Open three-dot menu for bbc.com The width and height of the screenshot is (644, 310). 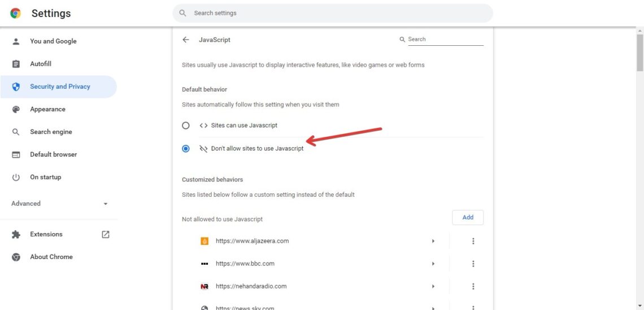coord(473,264)
